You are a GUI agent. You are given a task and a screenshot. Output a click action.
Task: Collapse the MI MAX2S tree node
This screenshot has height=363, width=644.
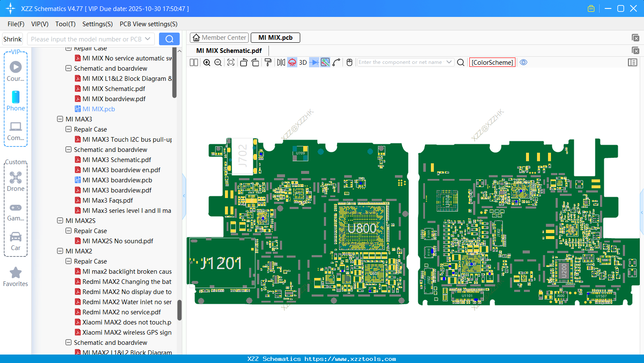(60, 221)
